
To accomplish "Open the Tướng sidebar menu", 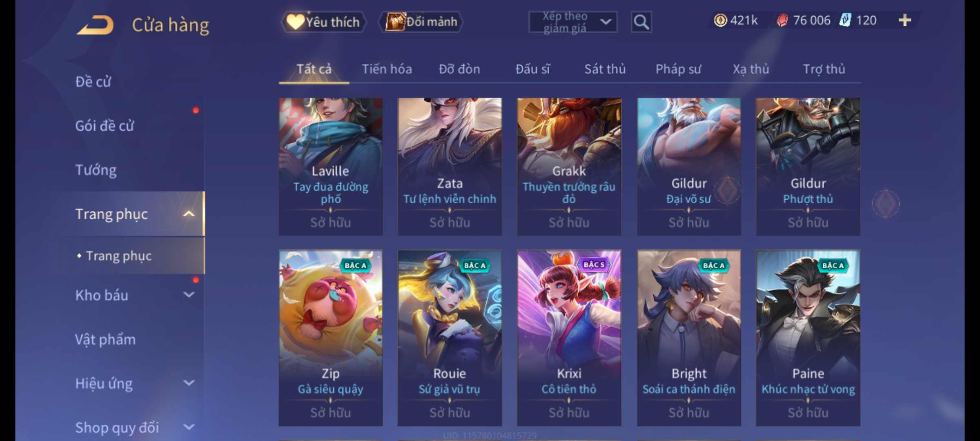I will (96, 170).
